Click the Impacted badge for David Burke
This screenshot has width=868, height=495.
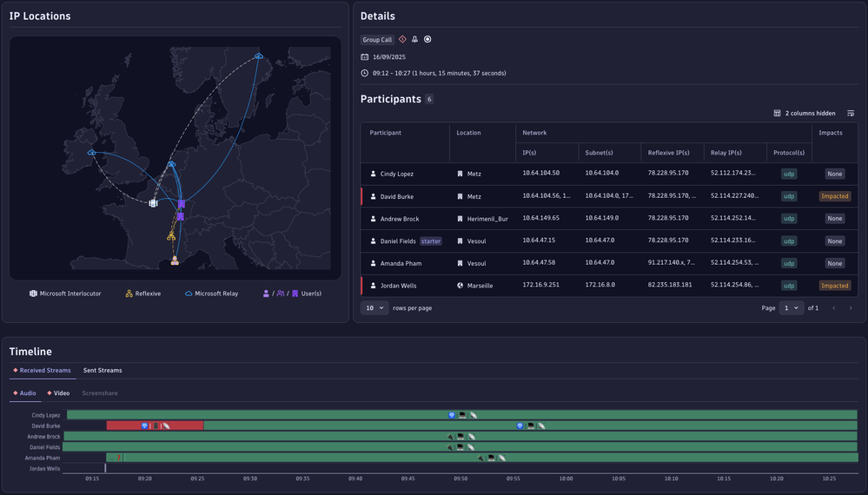click(834, 196)
